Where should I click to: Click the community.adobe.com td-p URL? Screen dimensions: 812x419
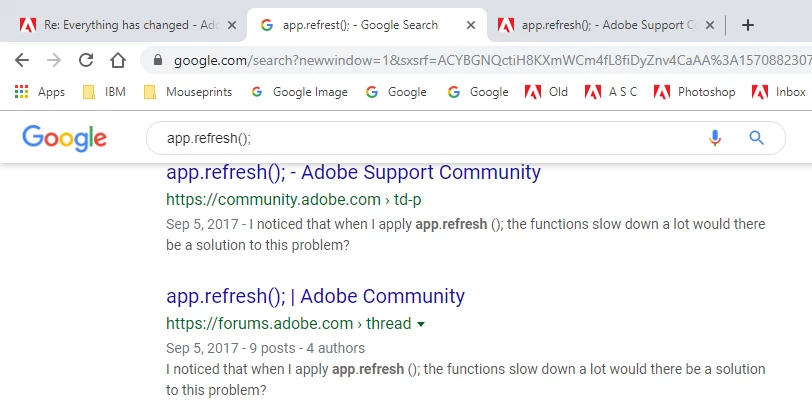(294, 200)
